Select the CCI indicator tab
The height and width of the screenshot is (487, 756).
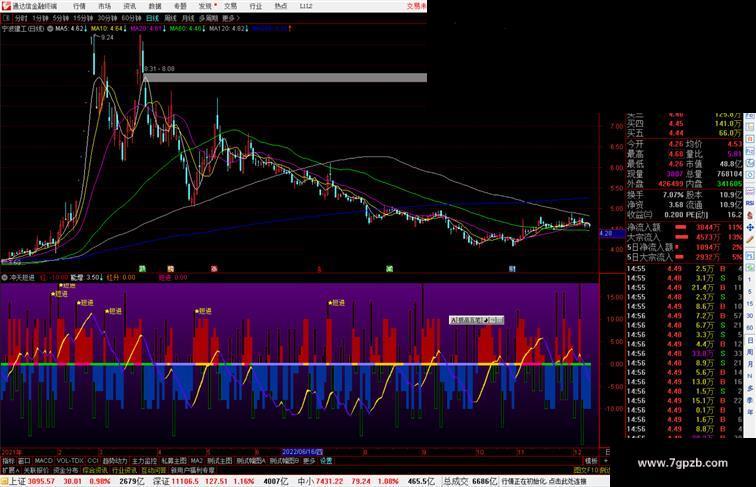click(93, 461)
